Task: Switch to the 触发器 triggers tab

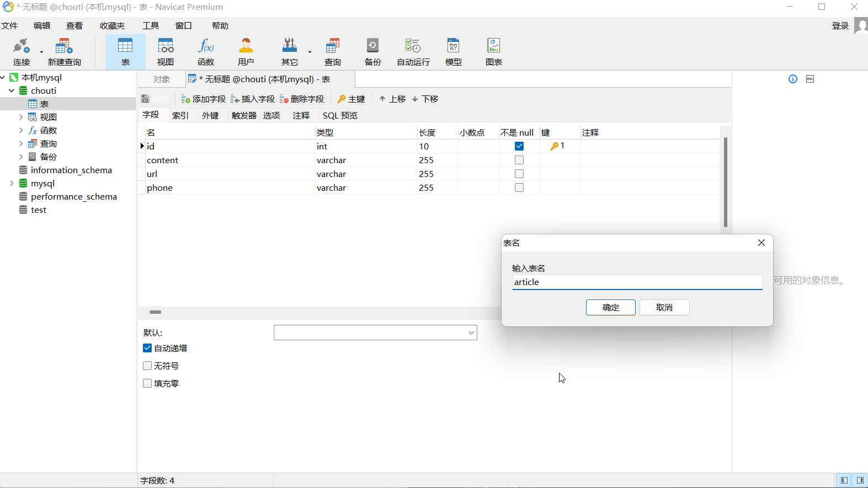Action: 244,115
